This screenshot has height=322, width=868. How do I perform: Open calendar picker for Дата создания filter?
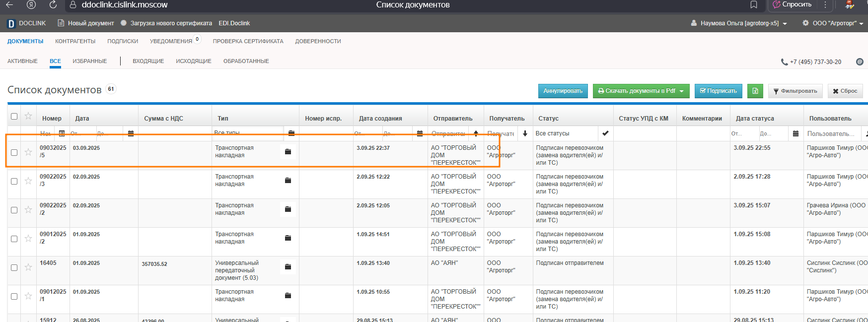420,133
